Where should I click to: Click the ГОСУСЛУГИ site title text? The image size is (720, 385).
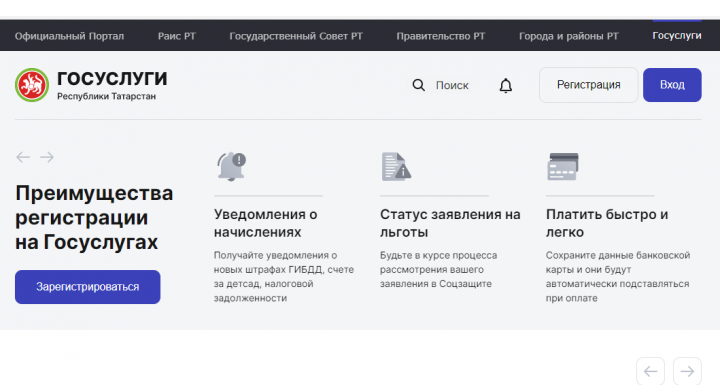click(112, 79)
